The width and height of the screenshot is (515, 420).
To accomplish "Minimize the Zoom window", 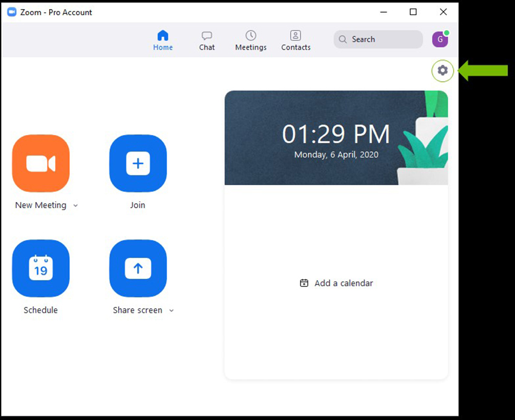I will point(383,12).
